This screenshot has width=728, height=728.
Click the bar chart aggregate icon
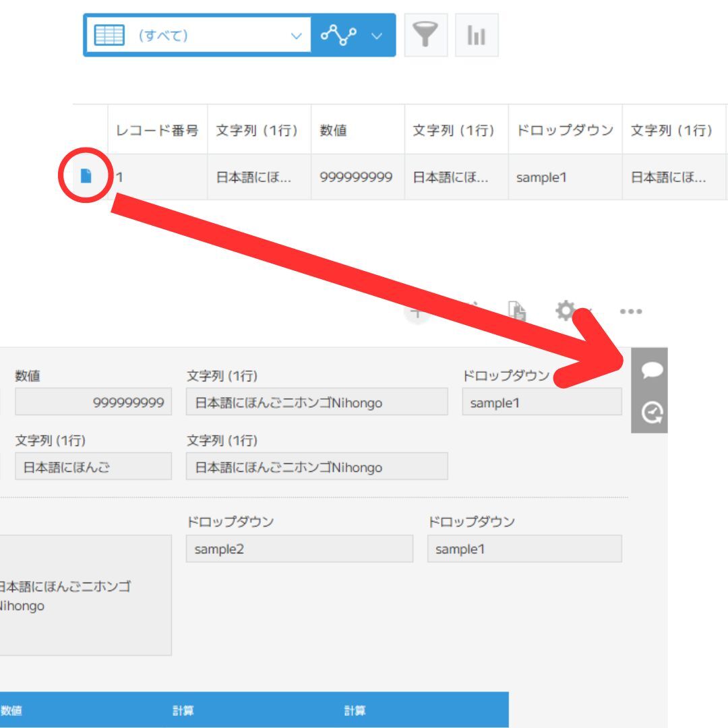click(477, 35)
